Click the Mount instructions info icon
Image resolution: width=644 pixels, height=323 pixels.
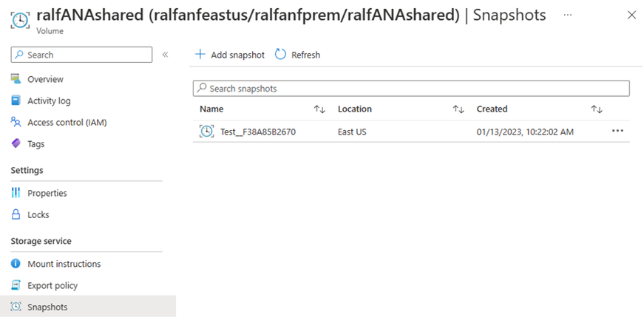coord(16,264)
